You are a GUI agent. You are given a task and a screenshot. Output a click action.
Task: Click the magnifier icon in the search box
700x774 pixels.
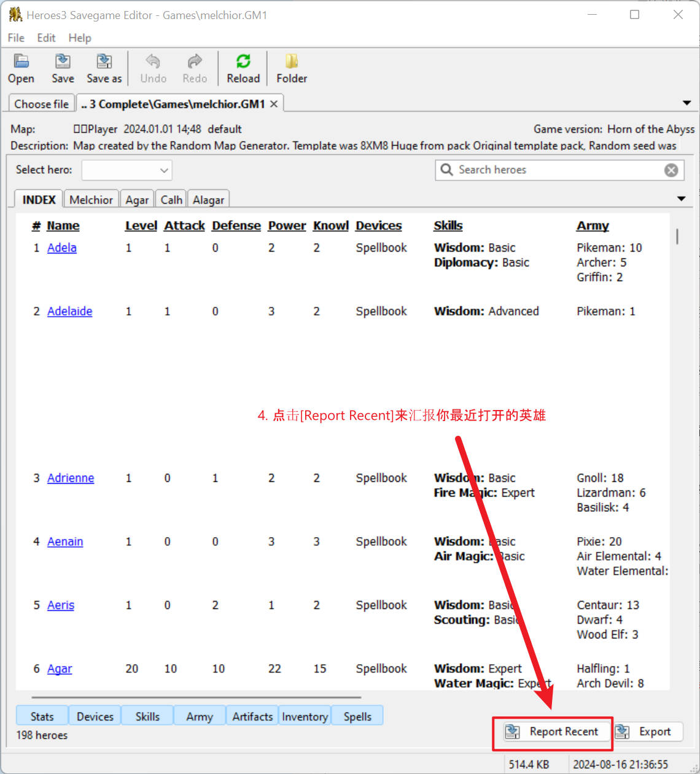click(x=447, y=169)
